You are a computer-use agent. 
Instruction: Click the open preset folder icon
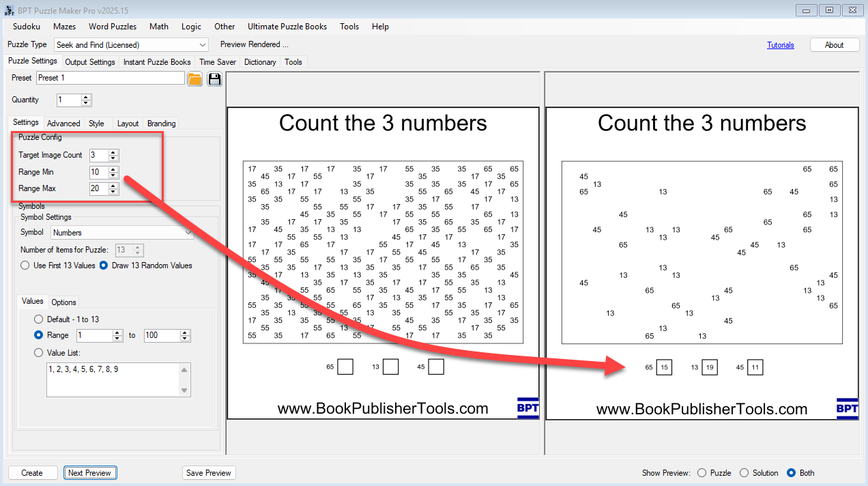click(194, 78)
